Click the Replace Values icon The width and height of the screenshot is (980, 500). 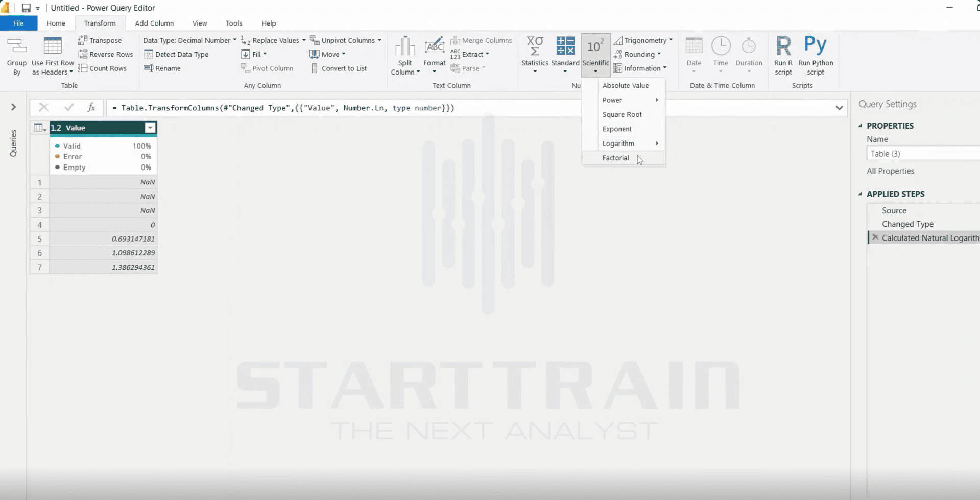click(245, 40)
